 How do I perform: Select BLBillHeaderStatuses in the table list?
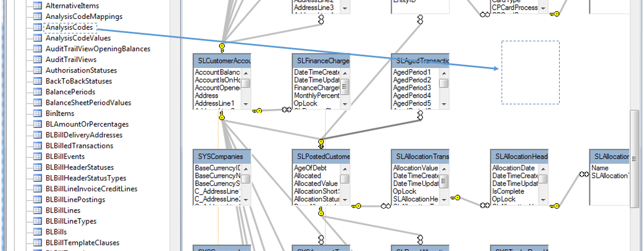tap(80, 167)
